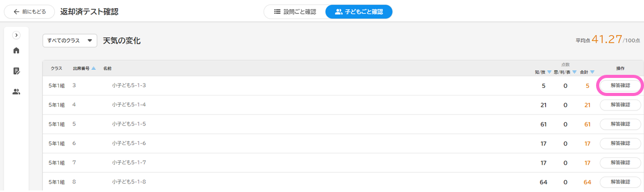Sort the 合計 total column icon
Image resolution: width=644 pixels, height=192 pixels.
click(593, 72)
